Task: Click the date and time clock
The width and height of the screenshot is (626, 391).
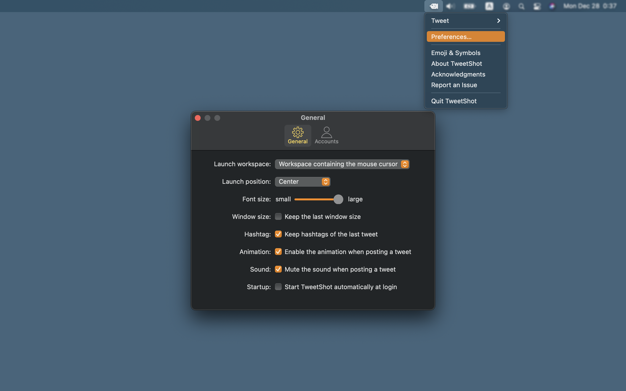Action: (590, 6)
